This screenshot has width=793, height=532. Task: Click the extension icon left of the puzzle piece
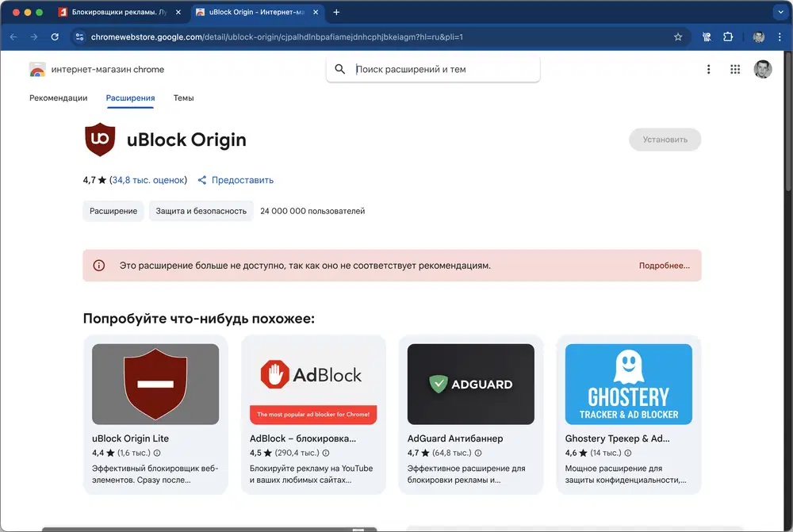[x=707, y=37]
